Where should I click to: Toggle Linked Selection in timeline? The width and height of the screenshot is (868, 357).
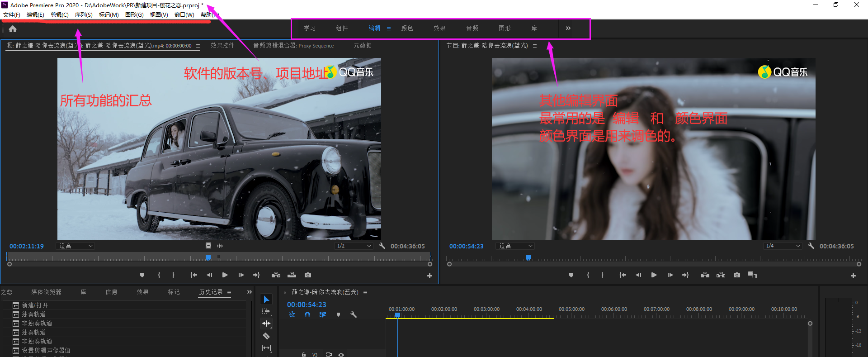point(323,314)
